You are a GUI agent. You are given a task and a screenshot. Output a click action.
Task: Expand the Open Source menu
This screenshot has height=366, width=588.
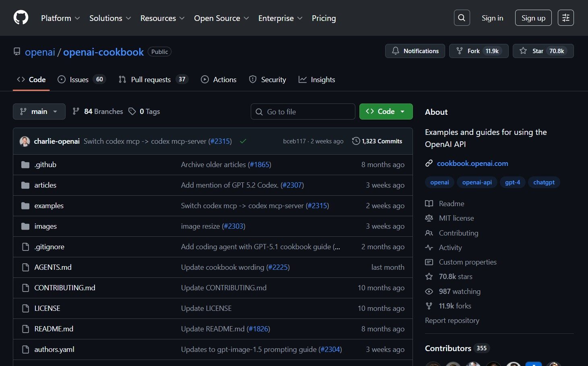[221, 18]
